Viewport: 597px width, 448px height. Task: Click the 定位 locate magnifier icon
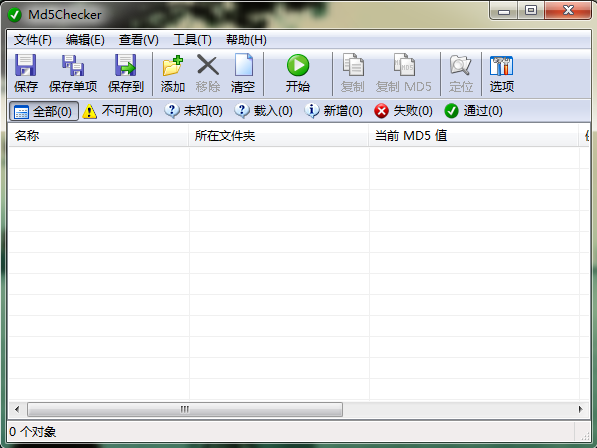pyautogui.click(x=460, y=65)
